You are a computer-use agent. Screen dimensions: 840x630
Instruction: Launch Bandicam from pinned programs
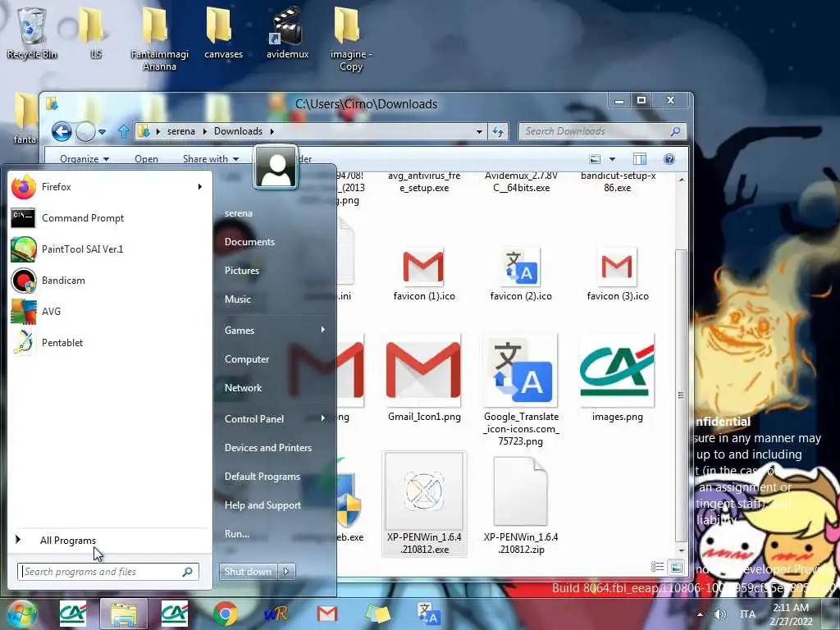tap(110, 281)
